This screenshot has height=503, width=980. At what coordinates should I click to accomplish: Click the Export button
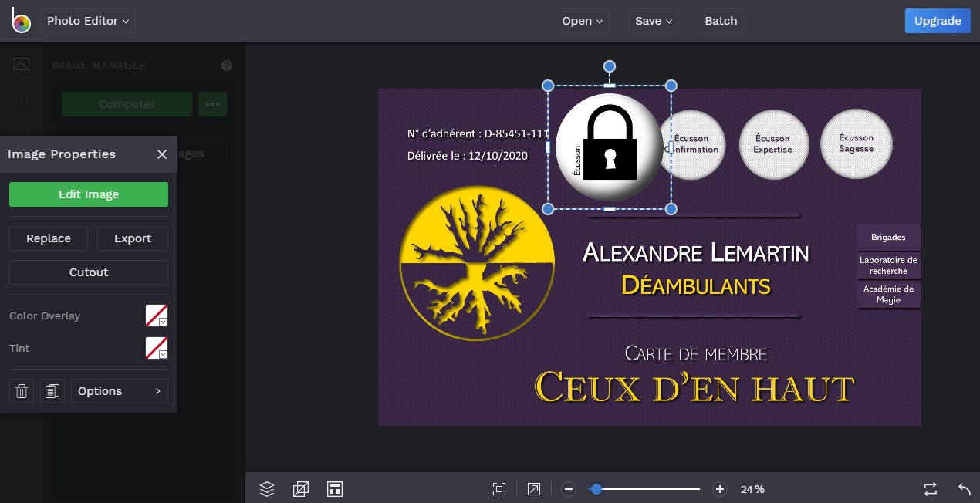(133, 238)
